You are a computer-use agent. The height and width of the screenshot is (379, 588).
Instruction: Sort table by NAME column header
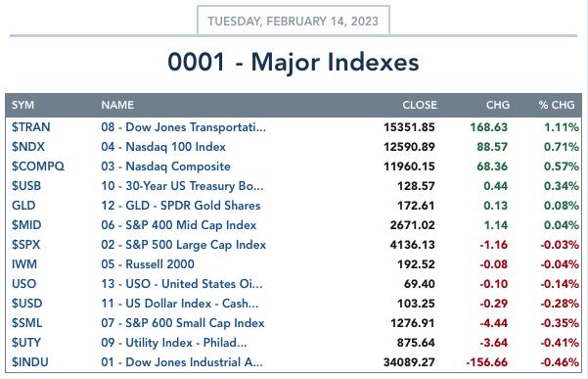[x=117, y=105]
